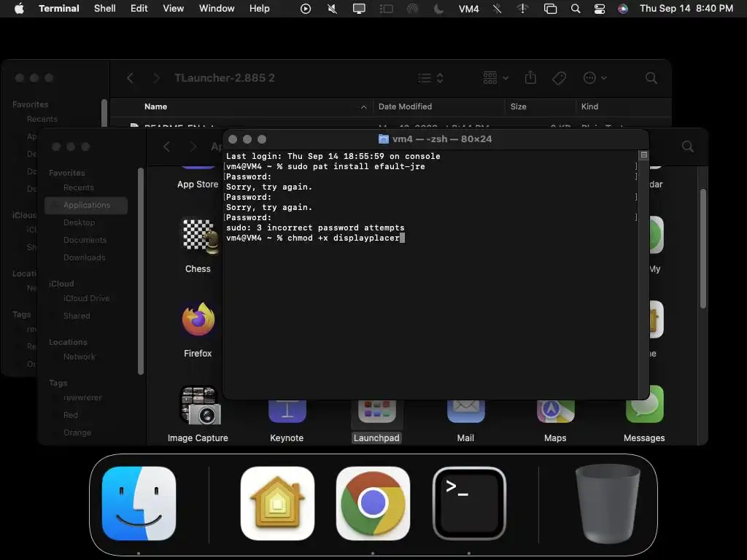The image size is (747, 560).
Task: Select the Launchpad app icon
Action: (377, 411)
